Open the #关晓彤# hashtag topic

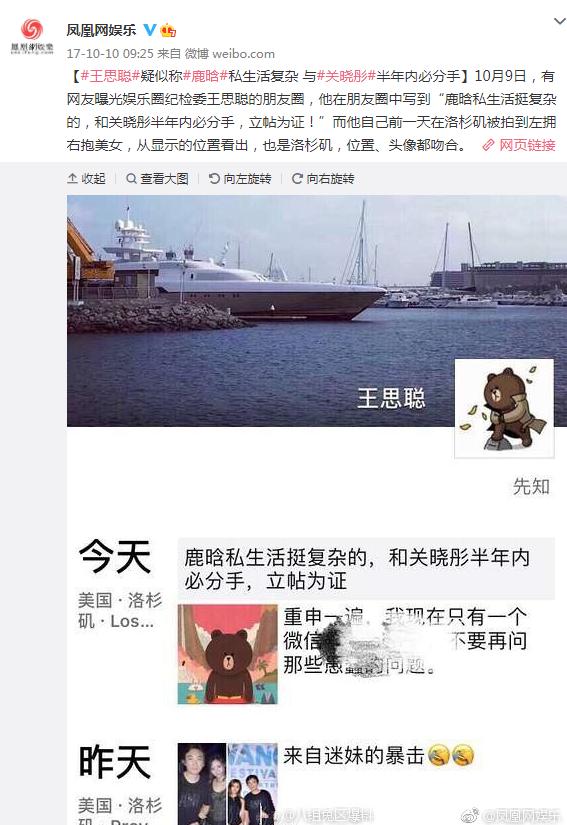[346, 76]
